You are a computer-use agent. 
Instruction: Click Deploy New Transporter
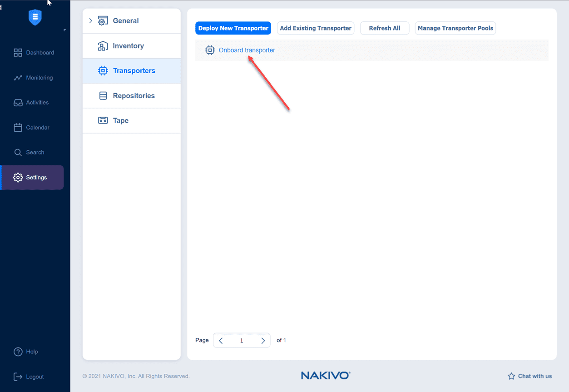pos(233,28)
